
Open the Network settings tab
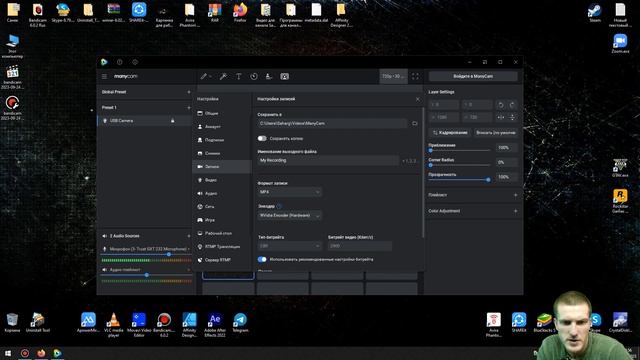(222, 207)
